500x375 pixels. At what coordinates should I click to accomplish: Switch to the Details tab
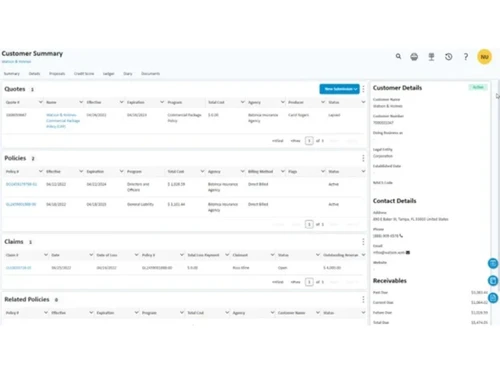coord(34,74)
